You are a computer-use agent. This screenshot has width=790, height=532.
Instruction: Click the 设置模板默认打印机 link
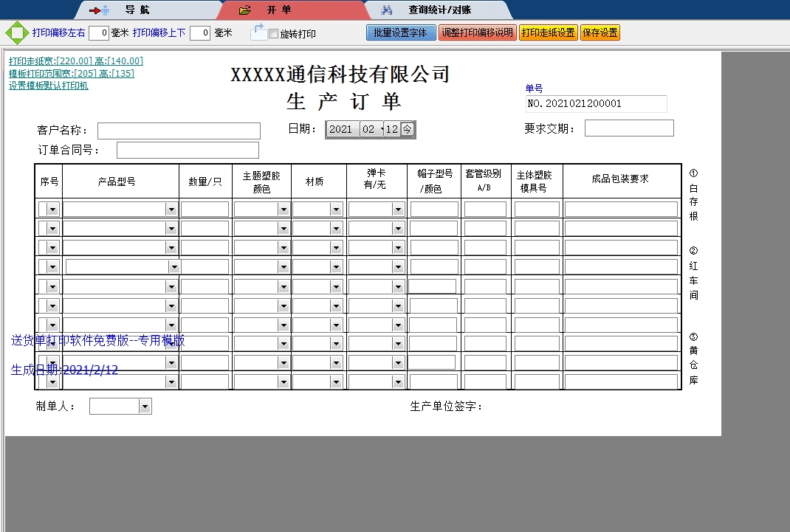click(49, 86)
